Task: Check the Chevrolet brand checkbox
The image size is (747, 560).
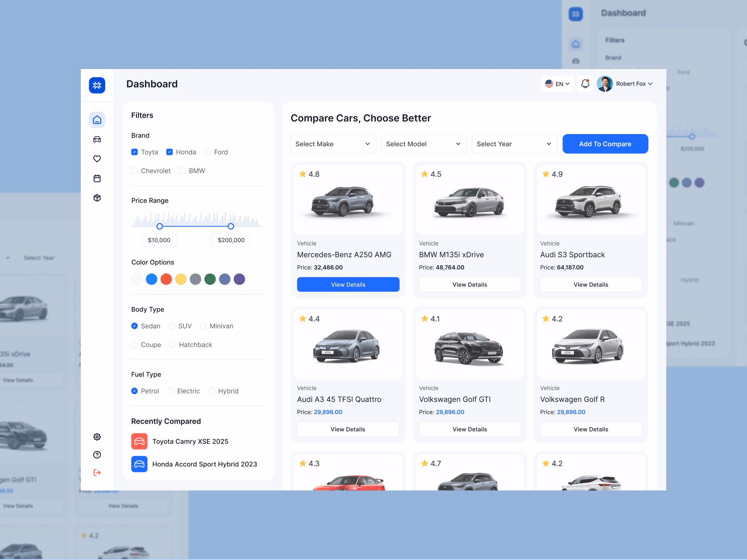Action: click(x=134, y=170)
